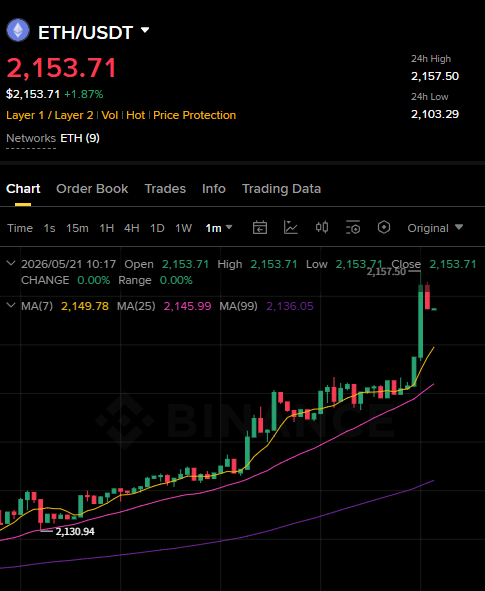Select the 1D interval

coord(157,228)
